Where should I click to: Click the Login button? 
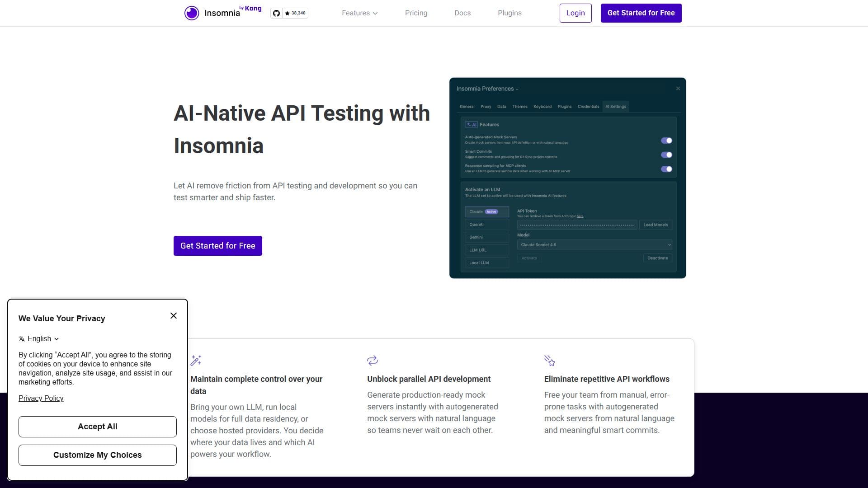(x=576, y=13)
